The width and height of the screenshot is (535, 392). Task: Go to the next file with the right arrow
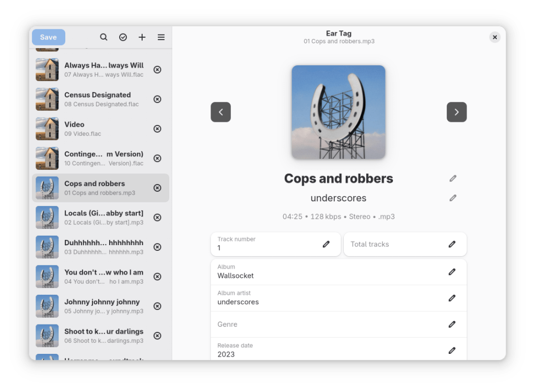click(456, 112)
